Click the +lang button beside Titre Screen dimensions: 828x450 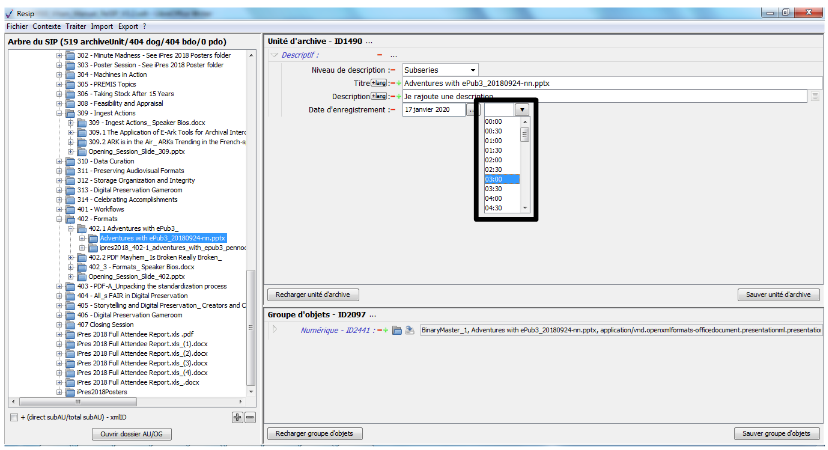(379, 83)
